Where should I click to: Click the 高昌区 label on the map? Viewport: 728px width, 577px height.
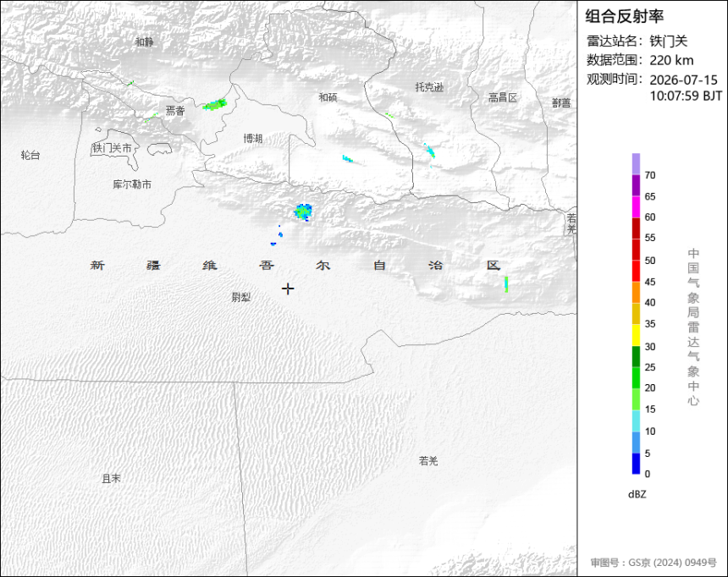[x=502, y=97]
